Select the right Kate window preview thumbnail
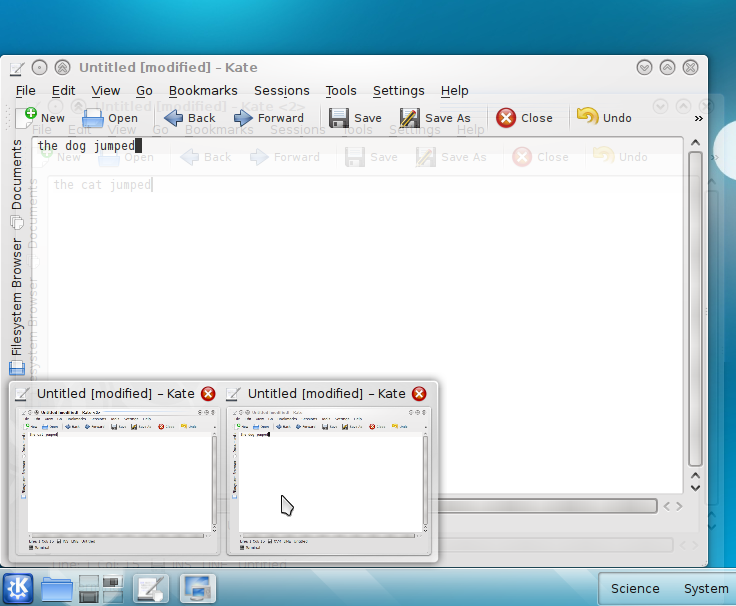Screen dimensions: 736x606 329,481
